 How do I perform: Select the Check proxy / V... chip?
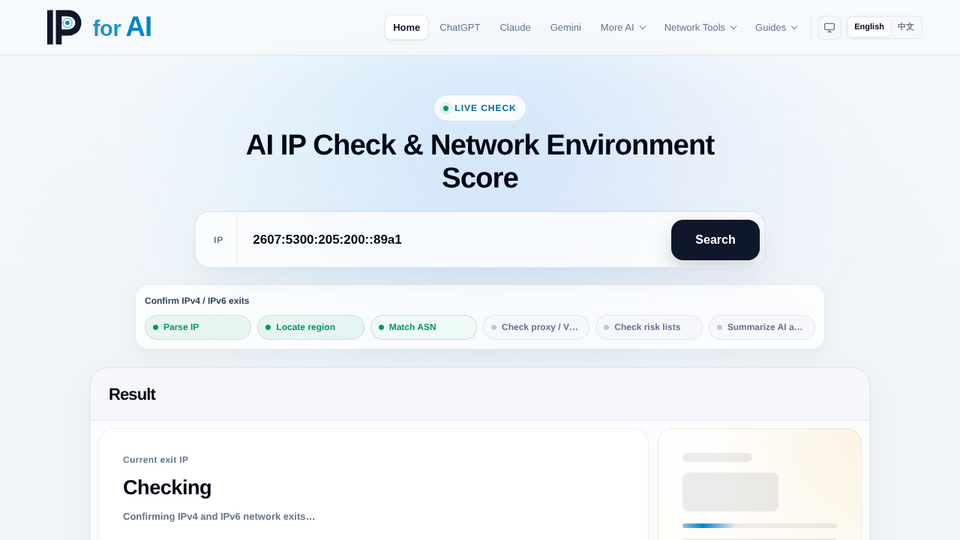[536, 327]
